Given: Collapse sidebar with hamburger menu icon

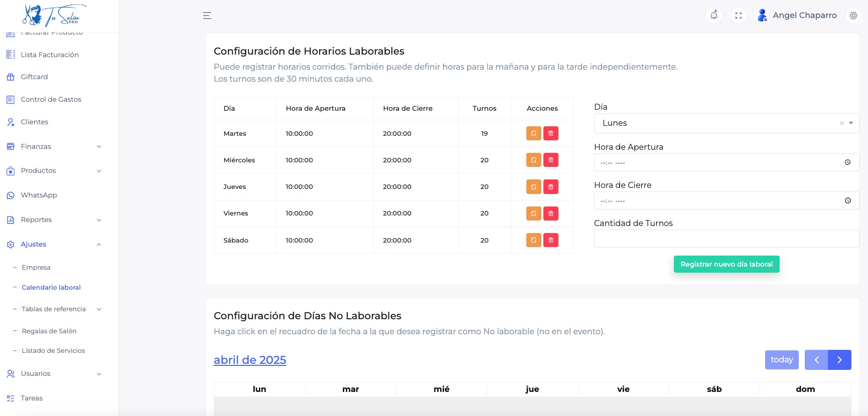Looking at the screenshot, I should point(207,16).
